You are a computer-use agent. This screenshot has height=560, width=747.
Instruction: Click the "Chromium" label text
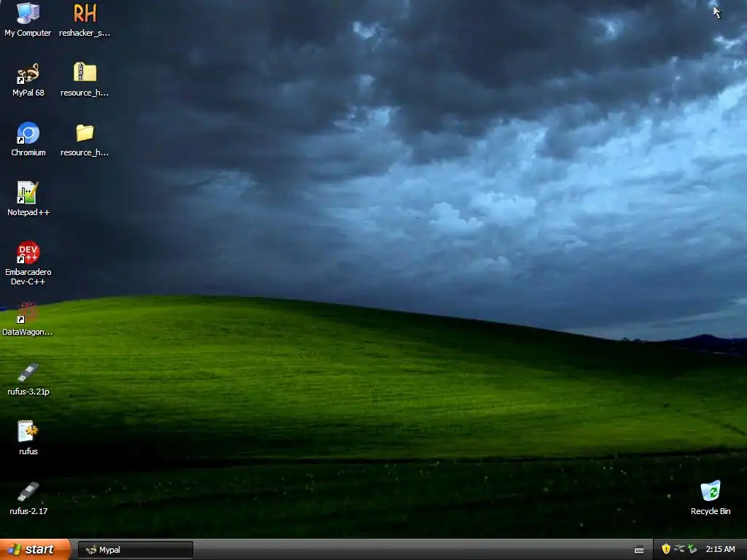tap(28, 152)
